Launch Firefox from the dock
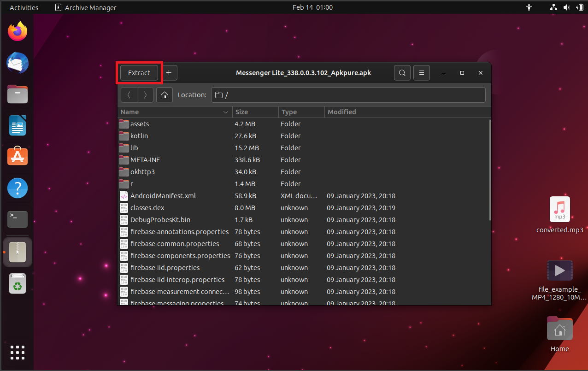588x371 pixels. point(17,31)
